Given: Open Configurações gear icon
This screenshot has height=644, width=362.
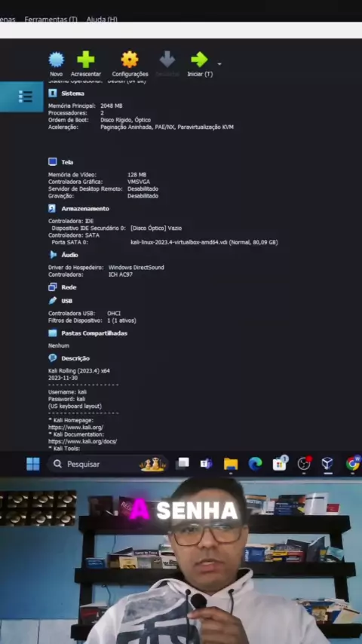Looking at the screenshot, I should [x=130, y=60].
